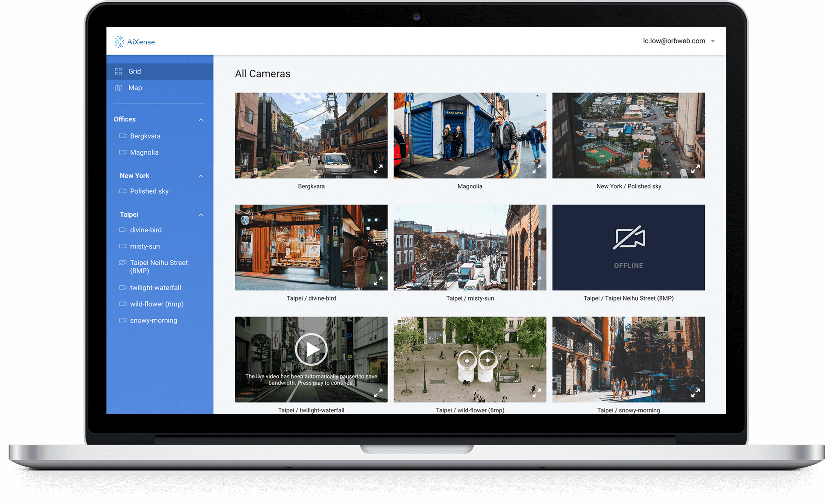
Task: Fullscreen the Taipei misty-sun camera feed
Action: pyautogui.click(x=537, y=281)
